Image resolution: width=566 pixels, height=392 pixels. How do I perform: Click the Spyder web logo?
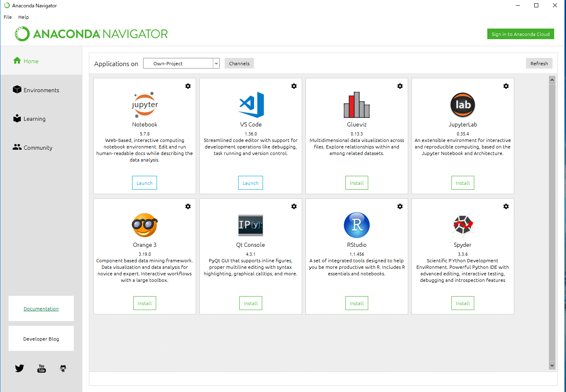pos(463,225)
